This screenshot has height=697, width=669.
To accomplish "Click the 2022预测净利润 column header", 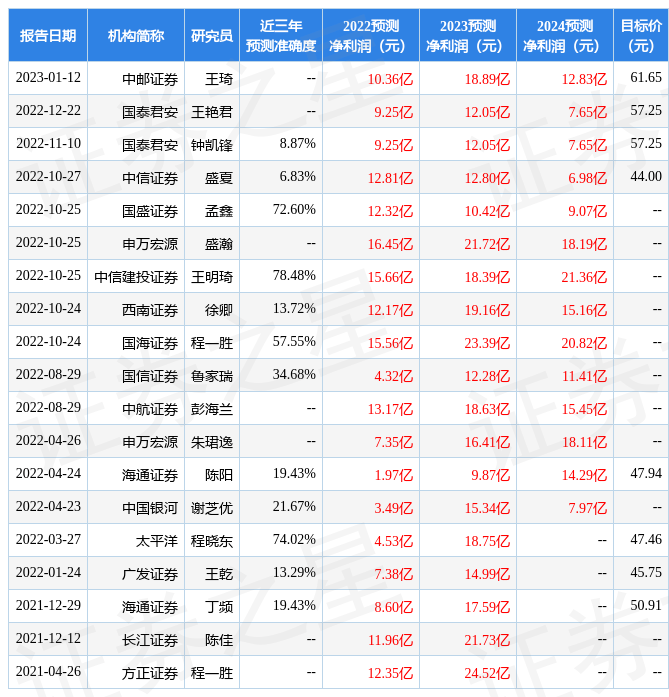I will coord(371,36).
